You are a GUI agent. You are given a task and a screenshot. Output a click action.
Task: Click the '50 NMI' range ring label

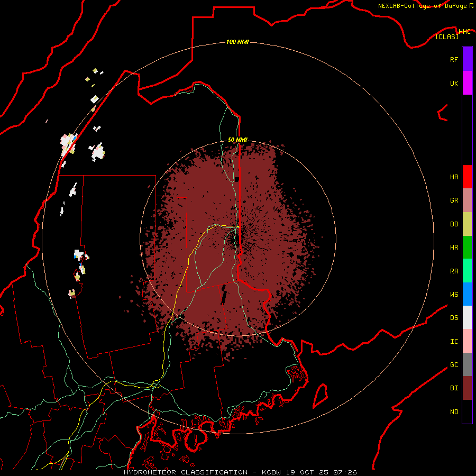(x=237, y=140)
